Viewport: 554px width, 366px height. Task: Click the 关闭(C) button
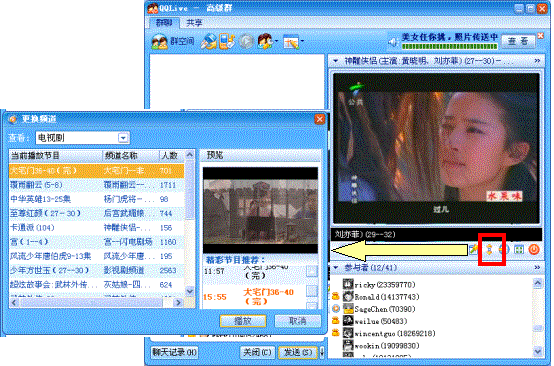click(x=257, y=352)
